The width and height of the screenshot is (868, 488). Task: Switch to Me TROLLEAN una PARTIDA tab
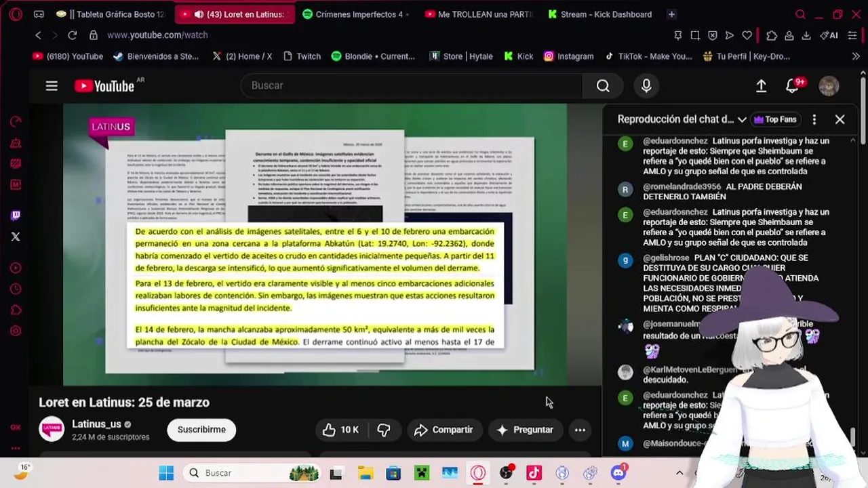[x=478, y=14]
